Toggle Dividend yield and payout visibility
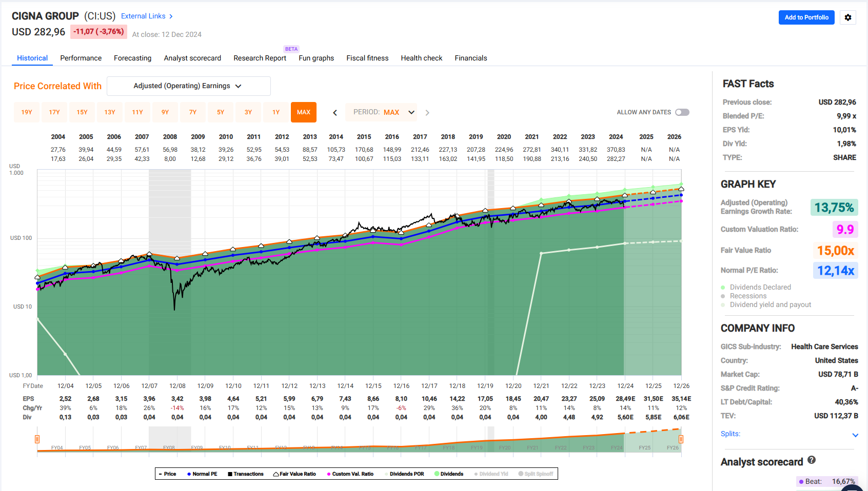Screen dimensions: 868x491 click(x=766, y=304)
